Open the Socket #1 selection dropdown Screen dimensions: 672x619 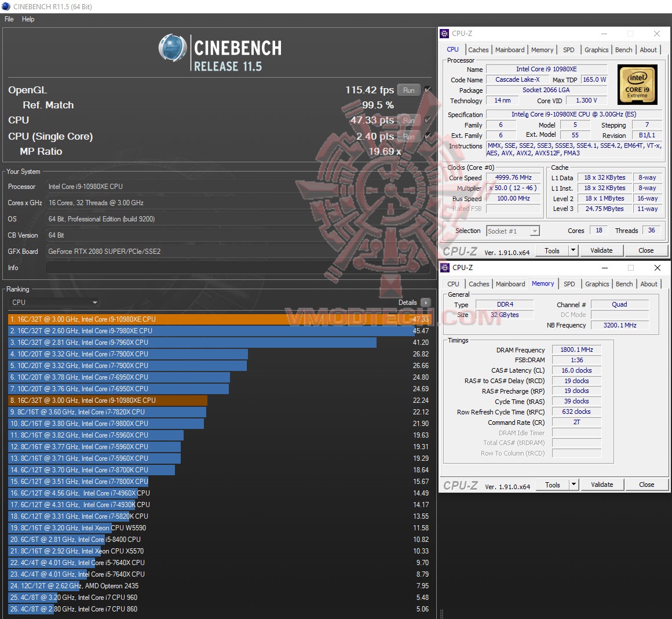pyautogui.click(x=513, y=231)
